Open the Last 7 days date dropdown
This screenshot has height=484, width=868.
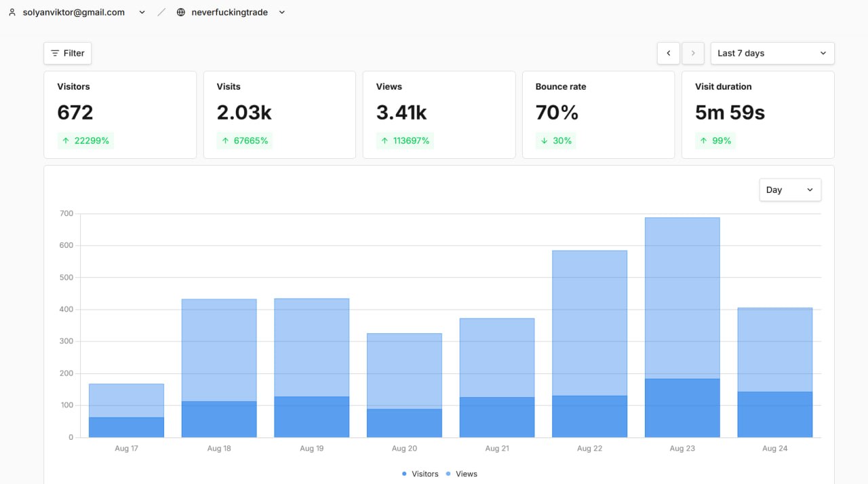pyautogui.click(x=772, y=53)
